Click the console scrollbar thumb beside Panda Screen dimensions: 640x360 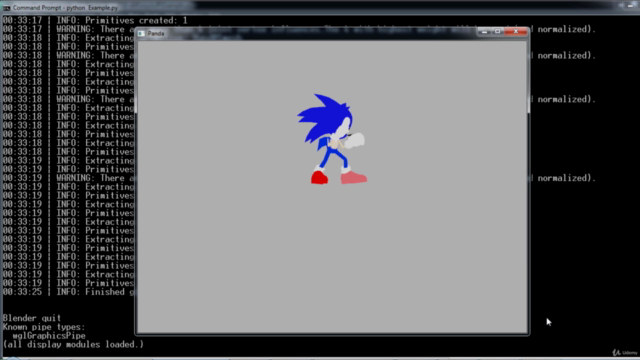click(x=529, y=76)
